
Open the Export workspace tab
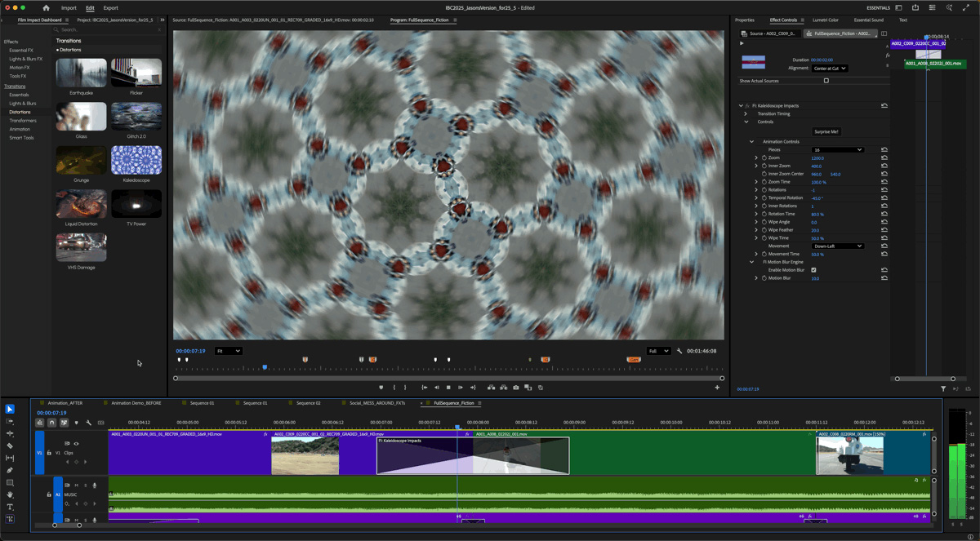pyautogui.click(x=110, y=8)
